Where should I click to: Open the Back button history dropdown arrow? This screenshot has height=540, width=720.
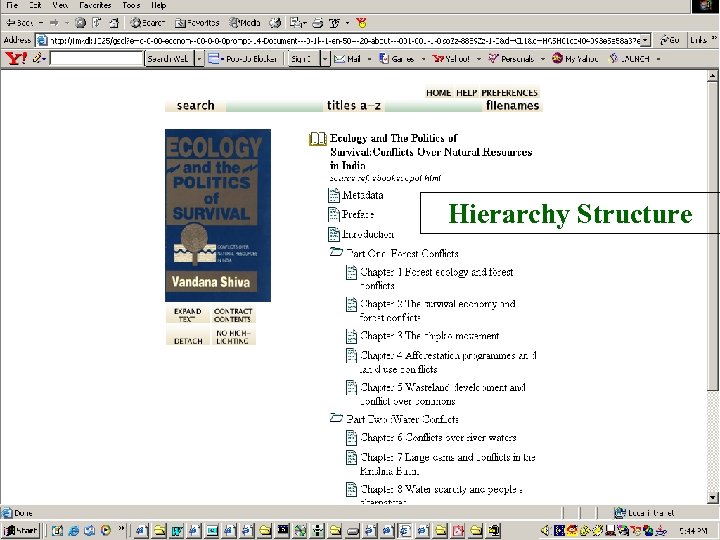coord(41,22)
